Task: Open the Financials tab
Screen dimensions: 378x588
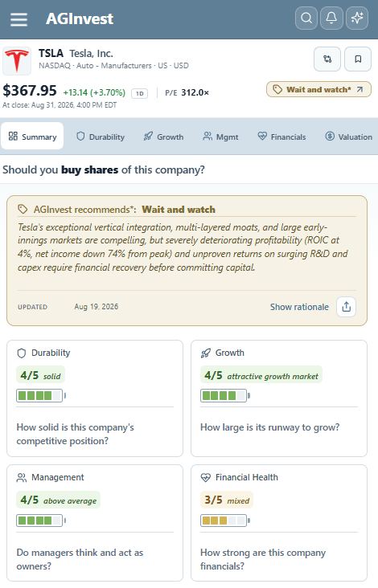Action: click(282, 137)
